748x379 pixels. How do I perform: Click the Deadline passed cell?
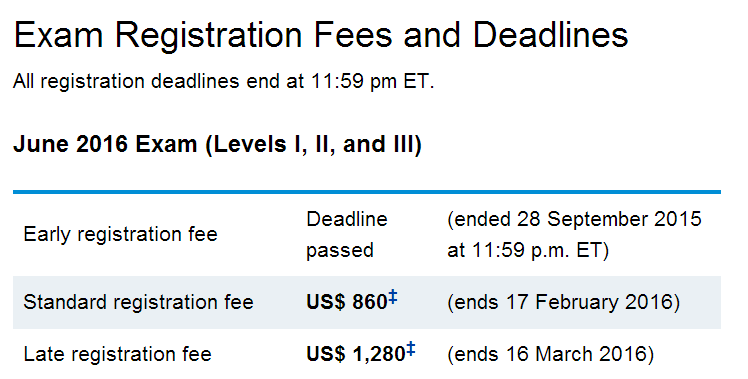coord(347,234)
